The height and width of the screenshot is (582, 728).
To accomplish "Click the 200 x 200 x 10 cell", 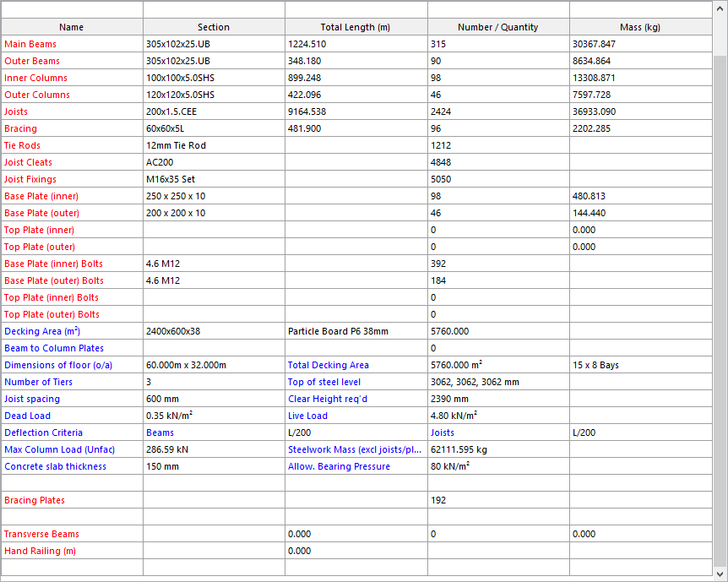I will 214,213.
